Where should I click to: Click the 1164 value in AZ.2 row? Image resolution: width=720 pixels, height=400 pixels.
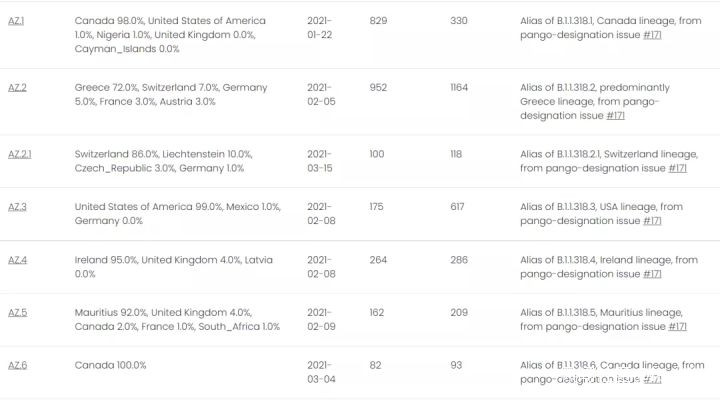click(459, 88)
